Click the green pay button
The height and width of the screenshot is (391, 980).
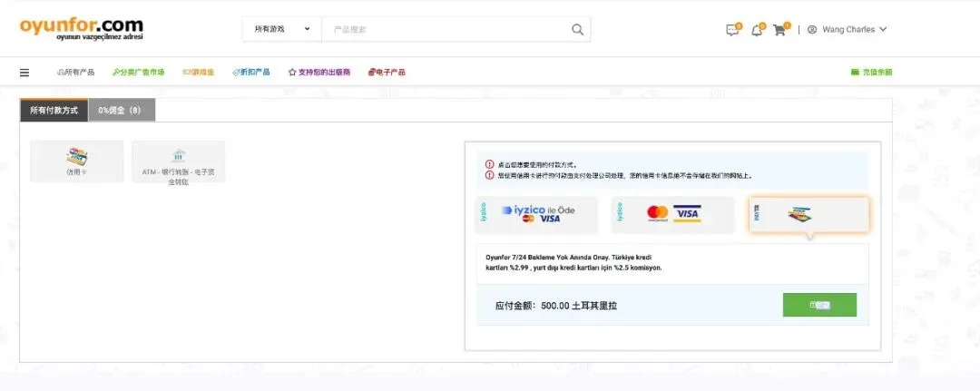(819, 305)
